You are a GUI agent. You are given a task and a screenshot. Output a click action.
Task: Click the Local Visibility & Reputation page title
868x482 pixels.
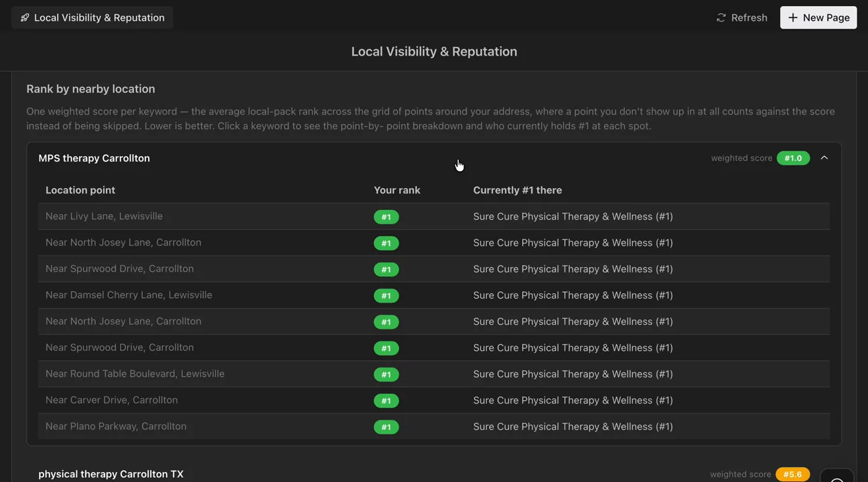(434, 52)
